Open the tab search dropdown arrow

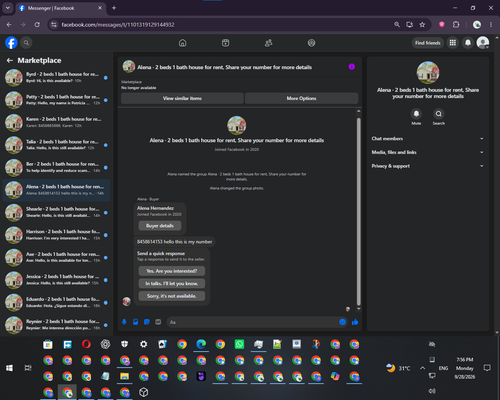[8, 8]
